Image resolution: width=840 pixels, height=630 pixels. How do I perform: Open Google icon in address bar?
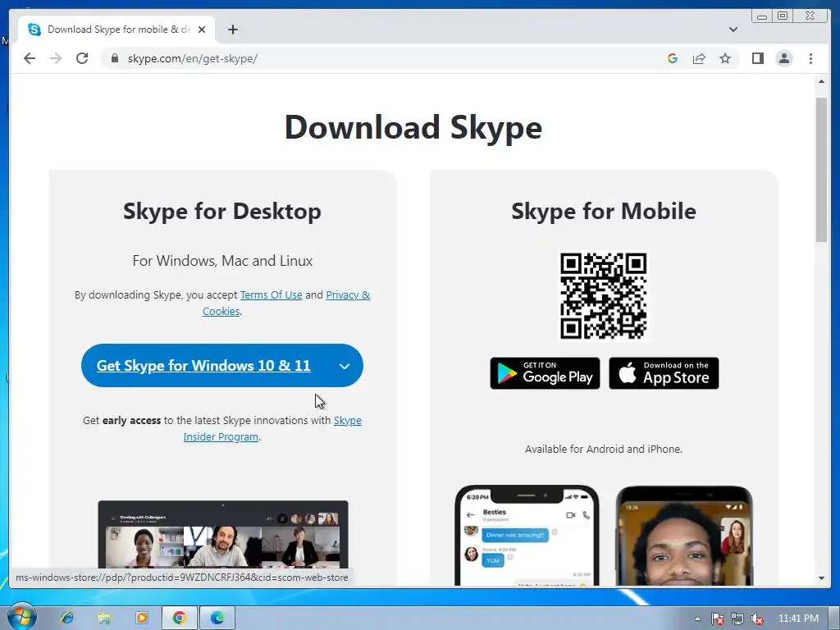coord(673,58)
